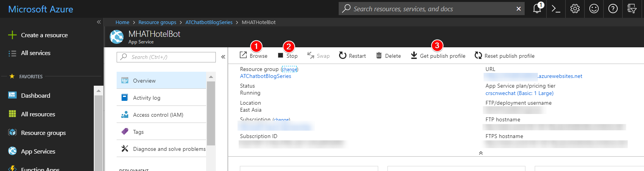The width and height of the screenshot is (644, 171).
Task: Open Dashboard from favorites
Action: pos(36,95)
